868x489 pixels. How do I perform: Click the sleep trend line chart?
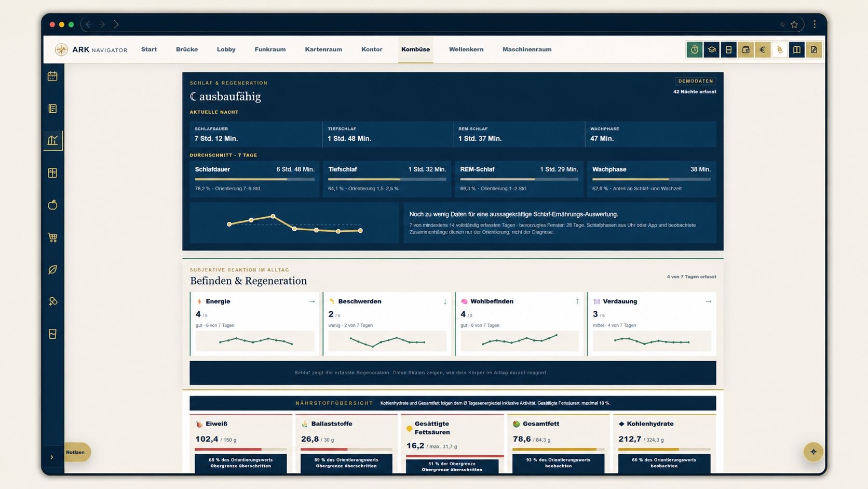coord(294,223)
